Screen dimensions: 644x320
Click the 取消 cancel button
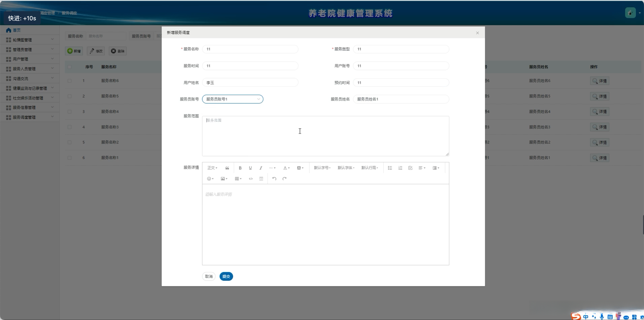[x=209, y=276]
